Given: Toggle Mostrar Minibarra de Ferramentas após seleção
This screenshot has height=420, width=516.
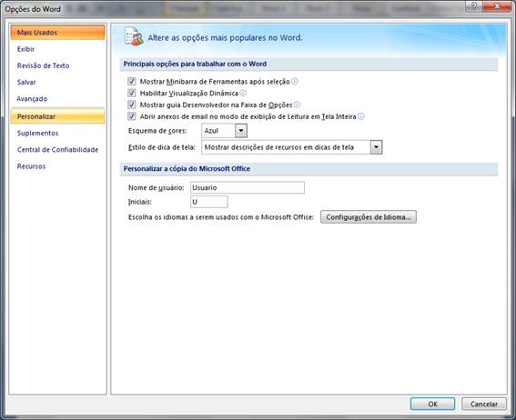Looking at the screenshot, I should tap(132, 81).
